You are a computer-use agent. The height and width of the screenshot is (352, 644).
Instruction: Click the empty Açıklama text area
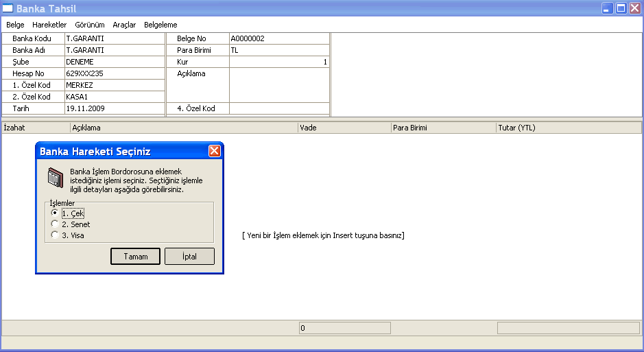point(279,85)
